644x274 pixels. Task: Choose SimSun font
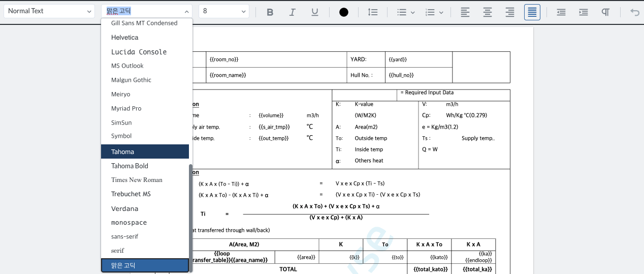pos(145,123)
